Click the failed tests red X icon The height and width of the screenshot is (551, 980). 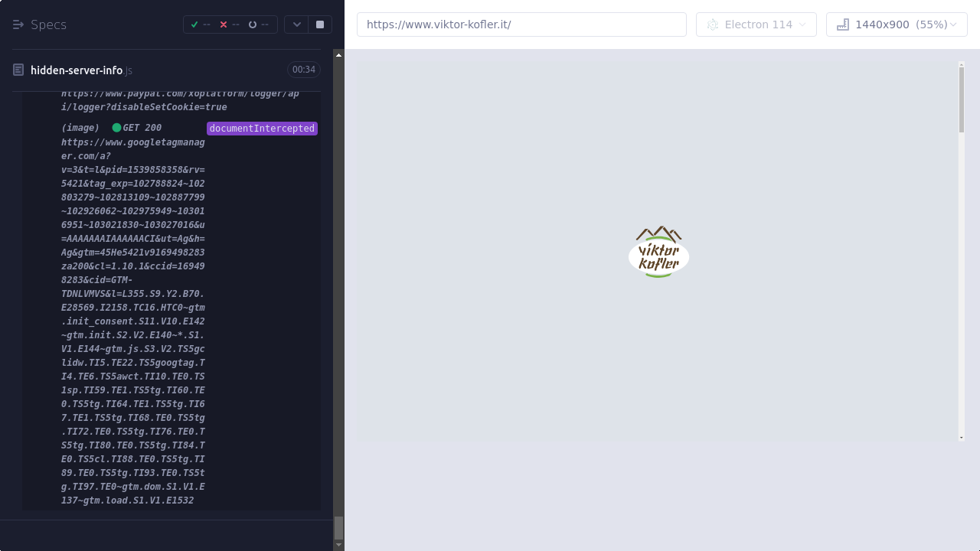224,24
